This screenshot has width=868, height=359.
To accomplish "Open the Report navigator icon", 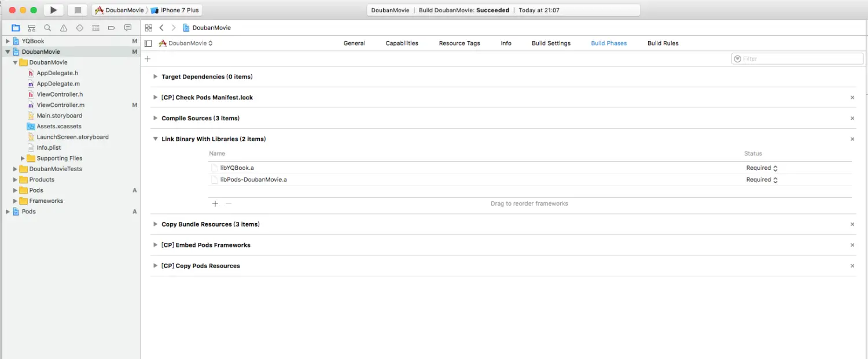I will (128, 28).
